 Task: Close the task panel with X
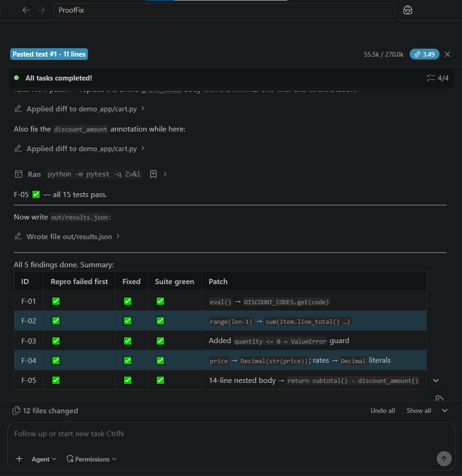click(448, 54)
